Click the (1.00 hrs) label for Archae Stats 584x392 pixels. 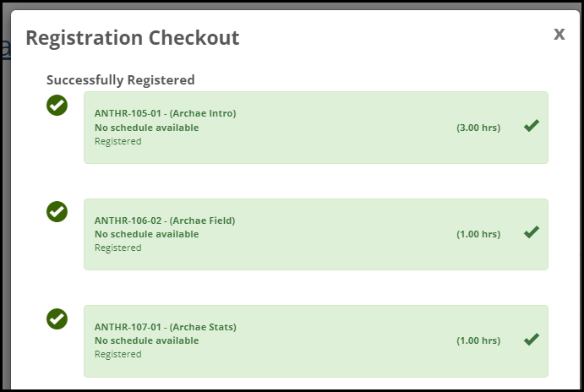click(478, 340)
